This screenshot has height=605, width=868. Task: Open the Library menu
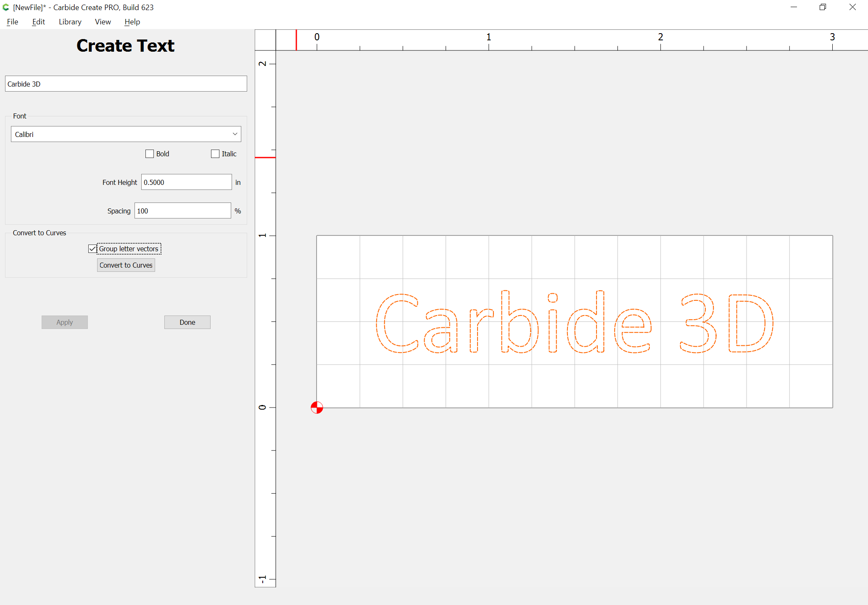pos(70,22)
